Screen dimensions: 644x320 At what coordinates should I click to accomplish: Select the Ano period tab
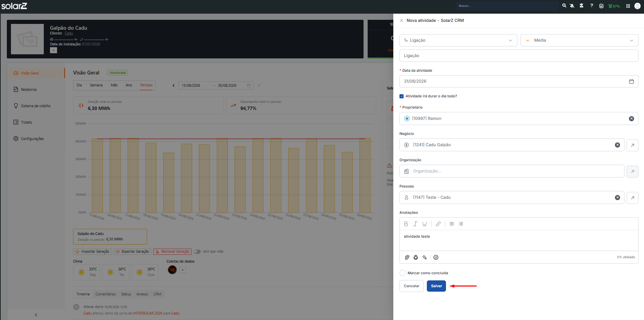pyautogui.click(x=129, y=85)
